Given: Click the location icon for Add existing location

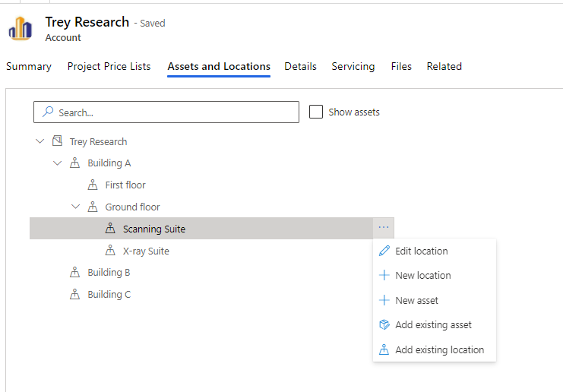Looking at the screenshot, I should pyautogui.click(x=384, y=349).
